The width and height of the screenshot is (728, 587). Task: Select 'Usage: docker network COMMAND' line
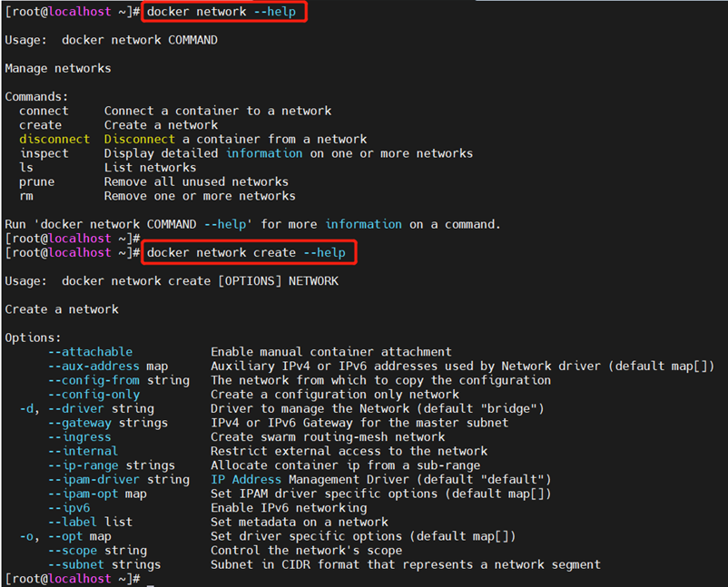(111, 40)
